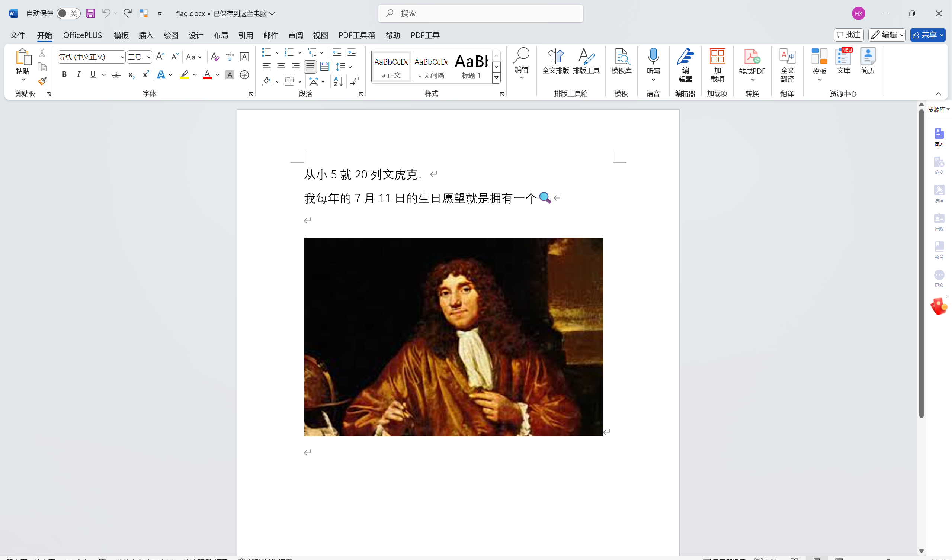Switch to the 审阅 tab

pyautogui.click(x=295, y=35)
